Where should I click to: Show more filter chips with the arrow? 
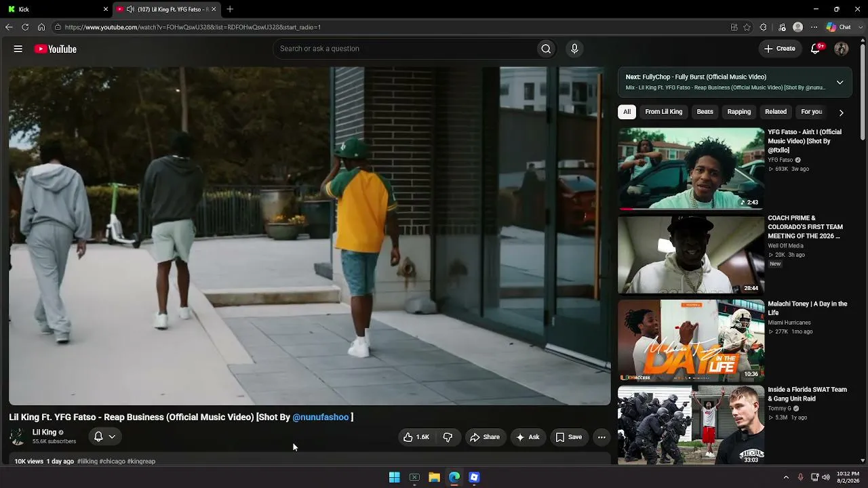(841, 113)
